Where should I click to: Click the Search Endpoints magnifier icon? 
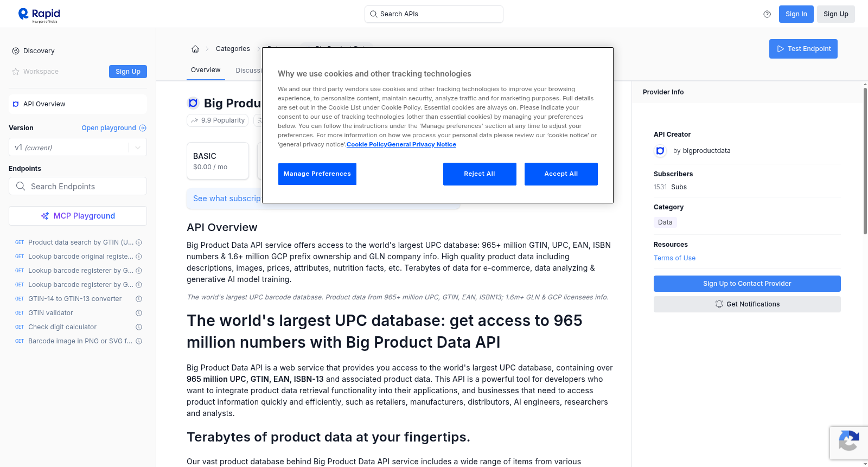(21, 186)
